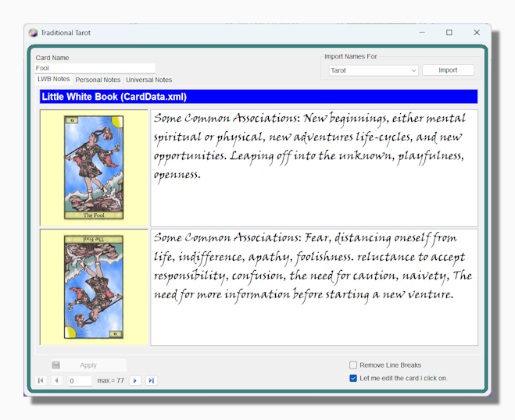Click the Import button

(448, 70)
